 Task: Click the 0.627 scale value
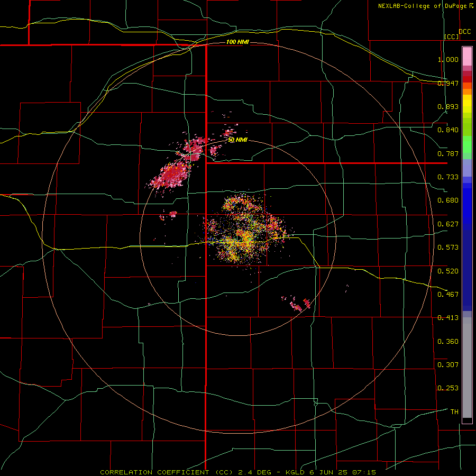pos(448,224)
